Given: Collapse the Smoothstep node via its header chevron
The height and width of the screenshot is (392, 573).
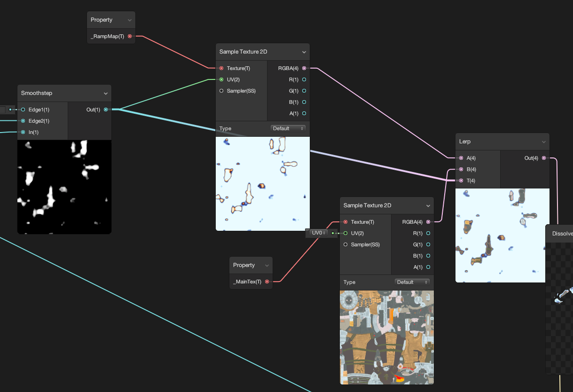Looking at the screenshot, I should 105,93.
